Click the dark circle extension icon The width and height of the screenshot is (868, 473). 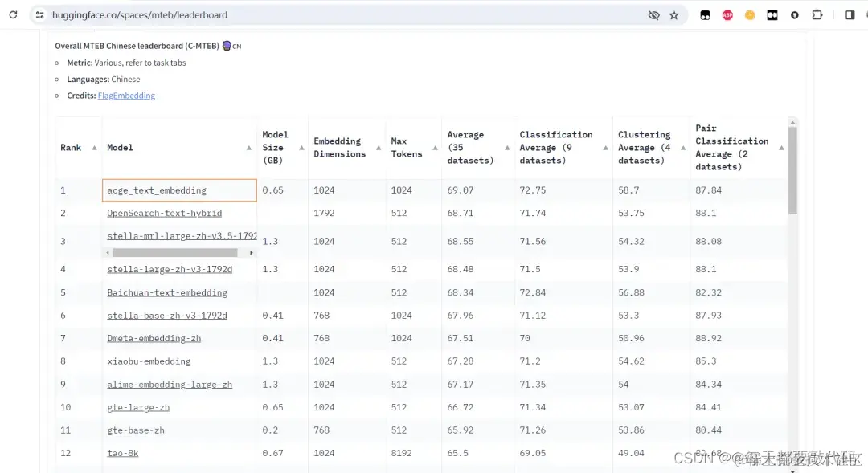point(794,15)
